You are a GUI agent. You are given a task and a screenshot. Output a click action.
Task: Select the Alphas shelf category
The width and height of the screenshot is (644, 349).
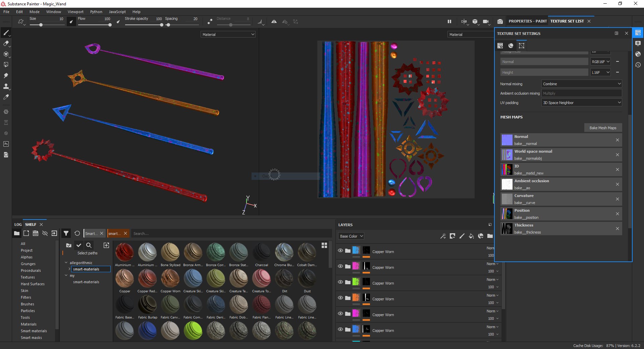[x=27, y=257]
